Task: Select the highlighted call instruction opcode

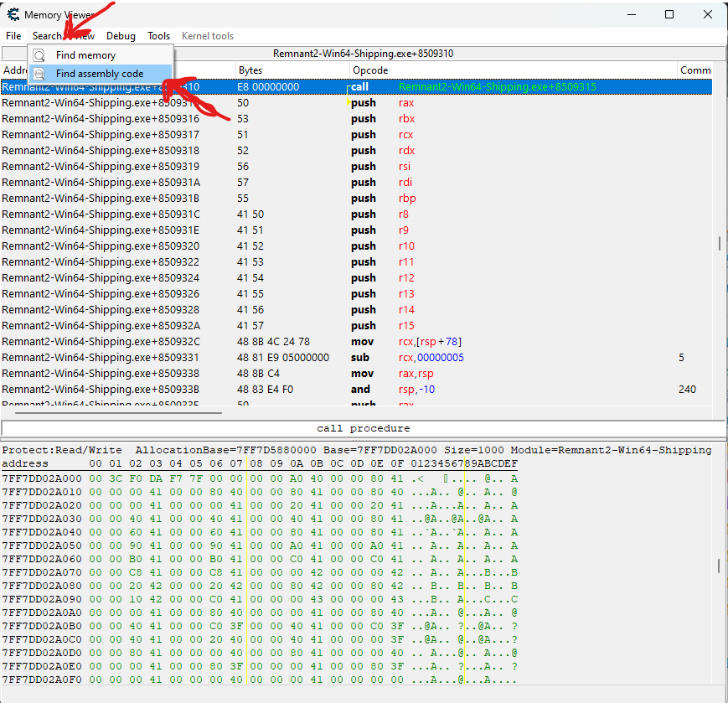Action: click(360, 87)
